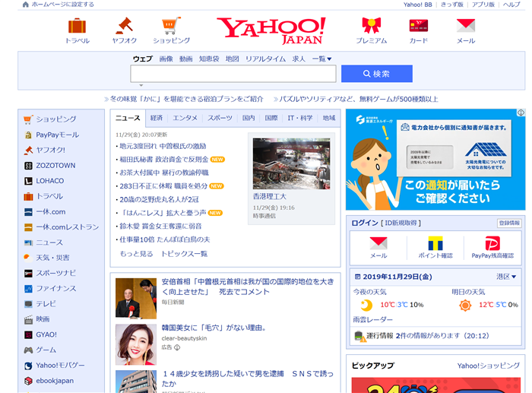Open the Premium ribbon icon

tap(371, 26)
